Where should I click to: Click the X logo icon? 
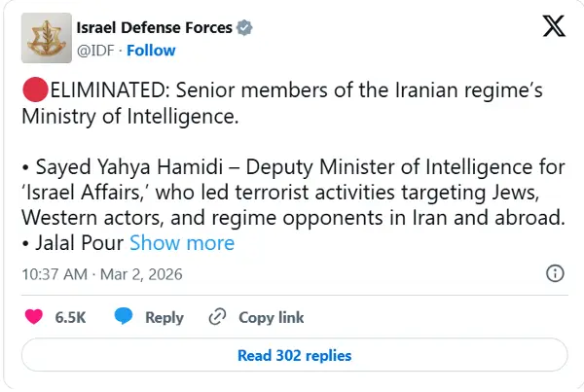click(552, 28)
